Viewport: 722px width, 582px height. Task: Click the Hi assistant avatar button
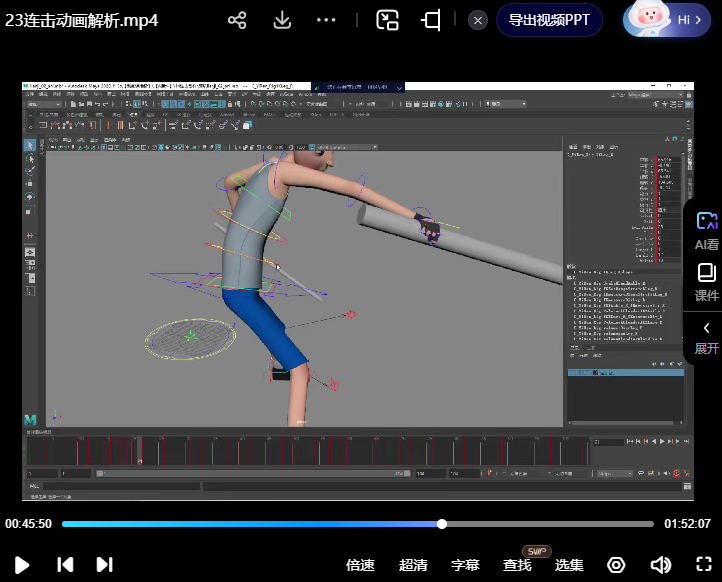(668, 19)
